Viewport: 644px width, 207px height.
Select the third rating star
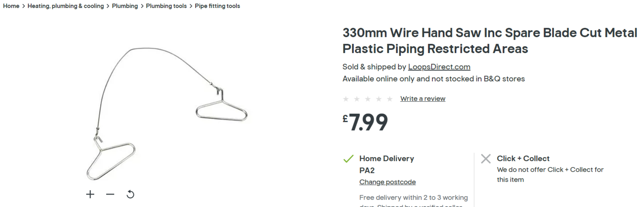(368, 99)
